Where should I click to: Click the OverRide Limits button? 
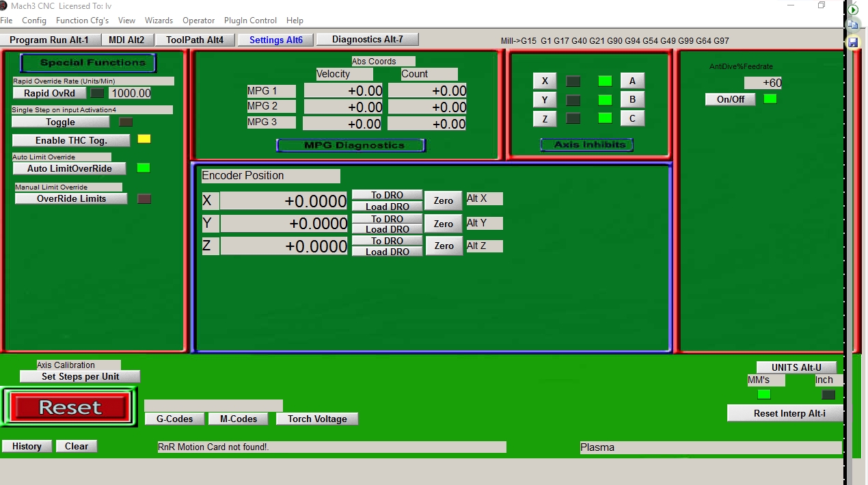pos(71,198)
